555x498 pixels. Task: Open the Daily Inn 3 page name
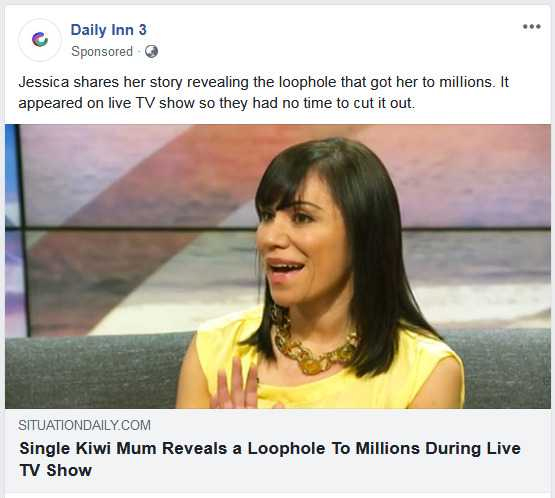coord(108,30)
